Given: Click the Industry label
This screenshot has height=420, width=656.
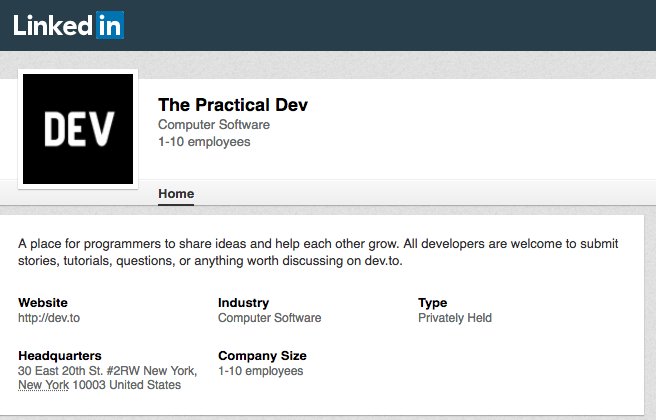Looking at the screenshot, I should click(x=243, y=302).
